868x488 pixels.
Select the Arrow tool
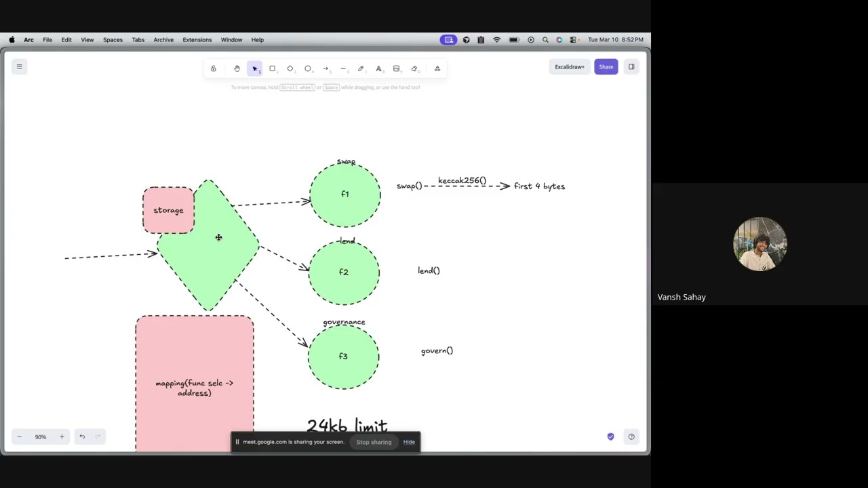[325, 68]
